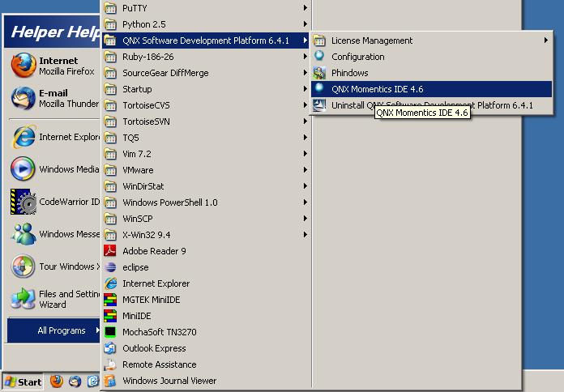Click Firefox quick launch icon in taskbar
Image resolution: width=564 pixels, height=392 pixels.
tap(57, 381)
